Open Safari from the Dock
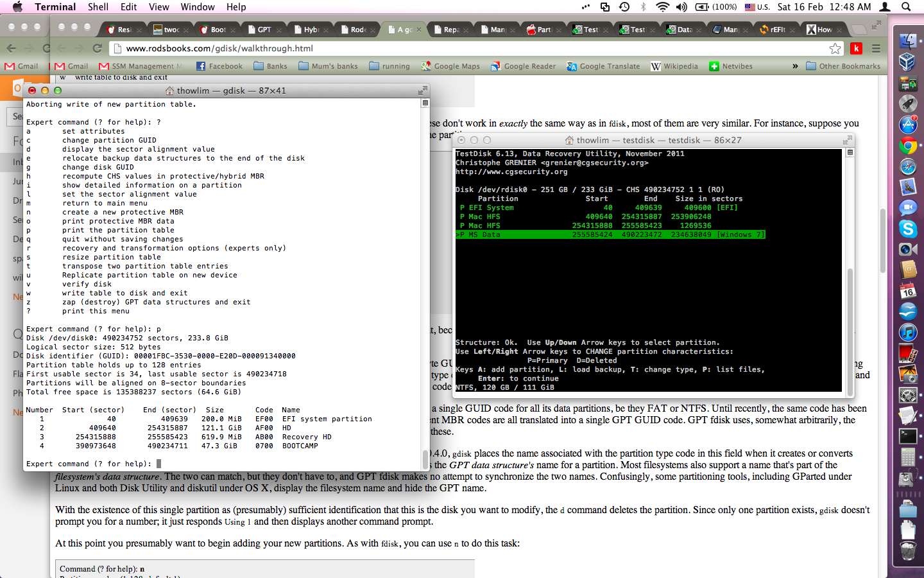This screenshot has width=924, height=578. click(907, 167)
